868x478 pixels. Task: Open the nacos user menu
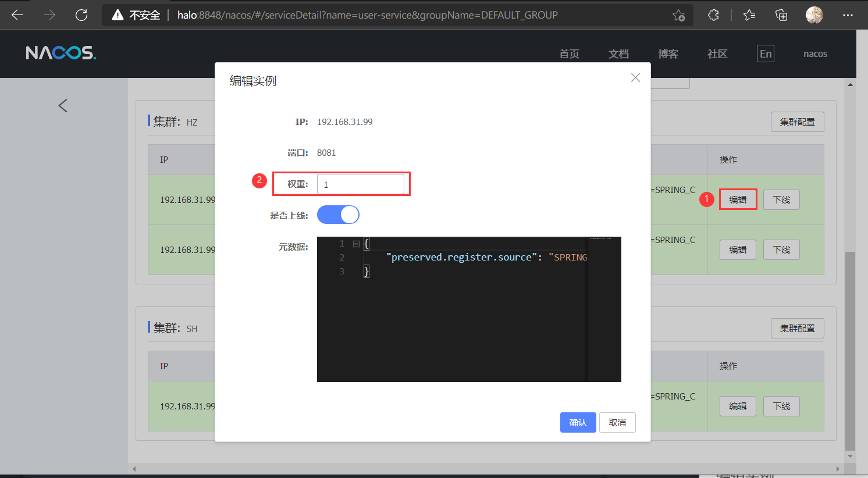point(815,54)
